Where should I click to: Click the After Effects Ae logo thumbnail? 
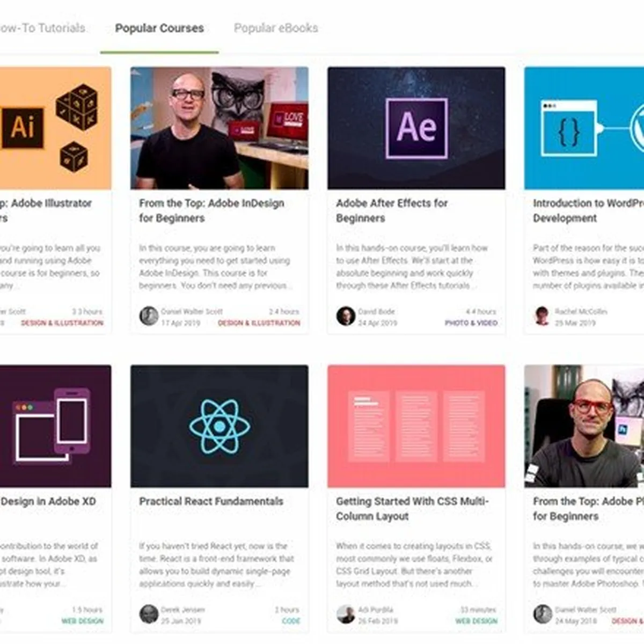pos(416,128)
